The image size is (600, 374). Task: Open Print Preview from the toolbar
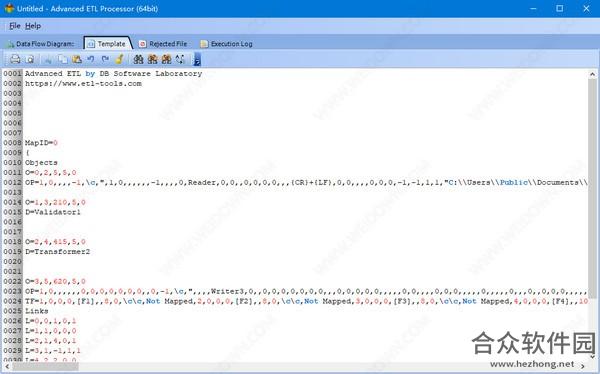[x=30, y=59]
